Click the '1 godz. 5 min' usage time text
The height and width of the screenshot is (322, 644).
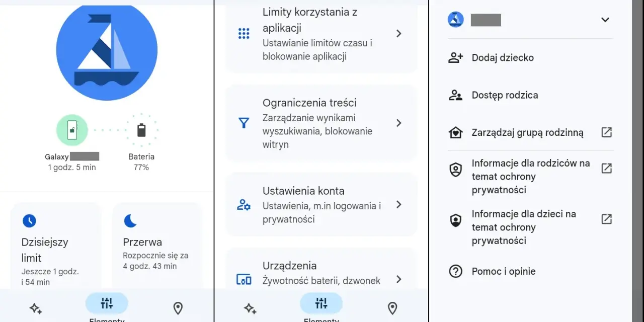pyautogui.click(x=72, y=168)
